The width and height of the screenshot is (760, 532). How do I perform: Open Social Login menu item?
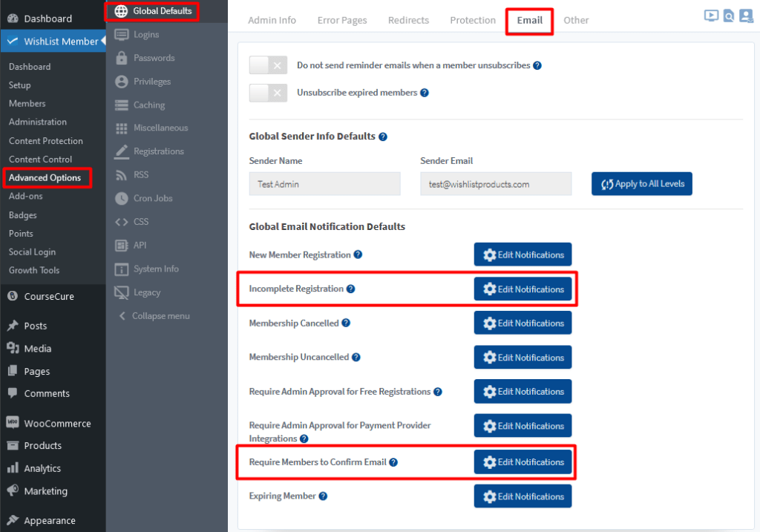32,252
